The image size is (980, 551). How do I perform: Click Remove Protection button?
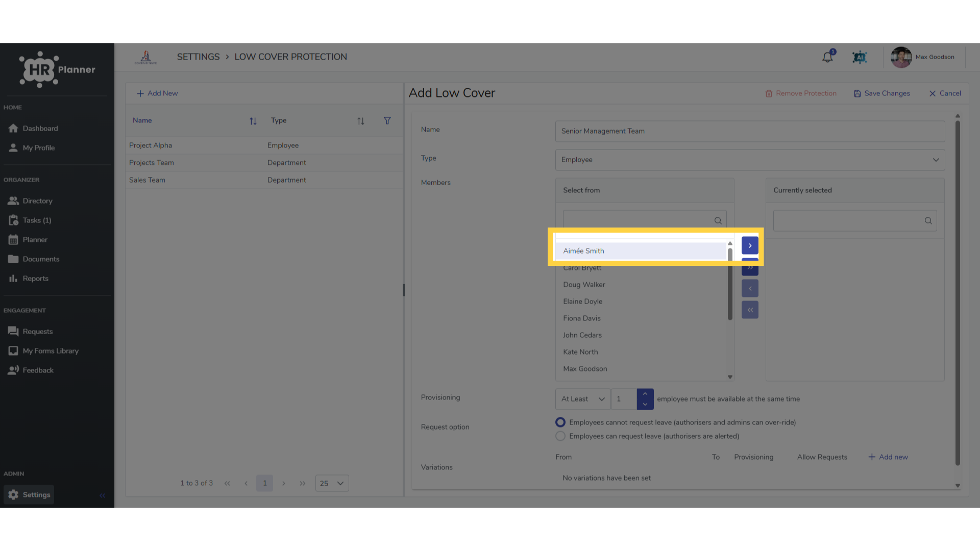point(801,93)
